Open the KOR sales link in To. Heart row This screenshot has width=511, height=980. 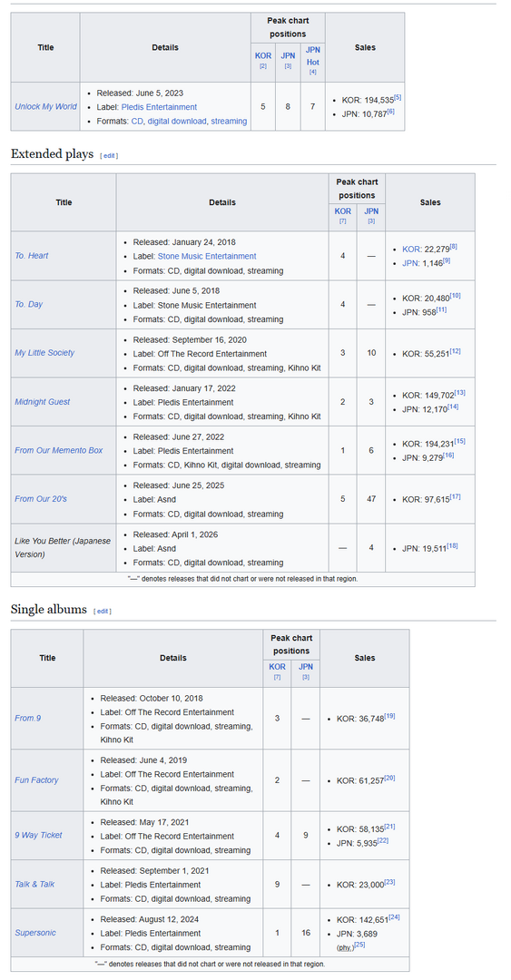[x=411, y=249]
